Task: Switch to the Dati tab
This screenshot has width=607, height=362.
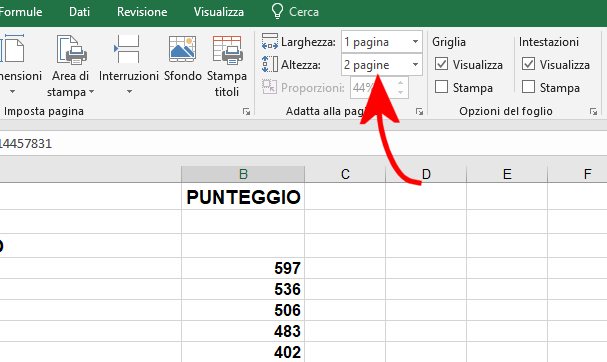Action: point(79,12)
